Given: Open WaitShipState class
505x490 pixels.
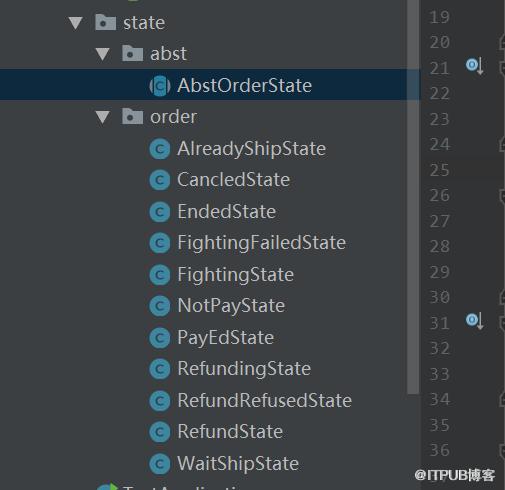Looking at the screenshot, I should point(238,464).
